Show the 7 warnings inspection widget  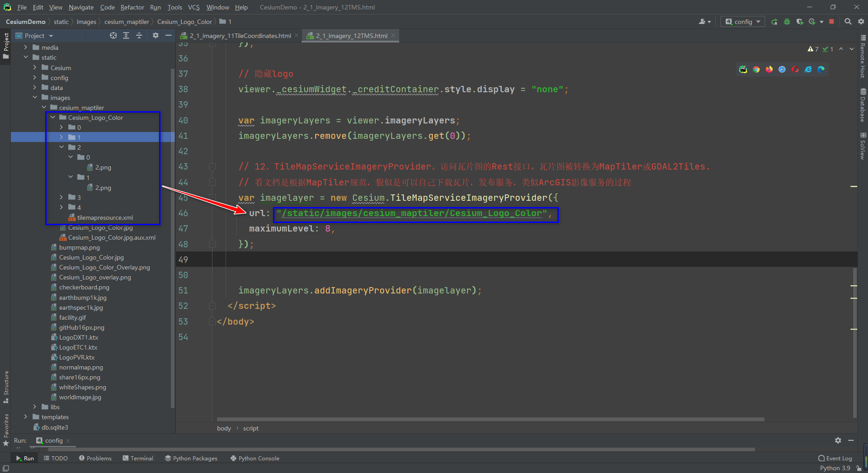click(813, 49)
